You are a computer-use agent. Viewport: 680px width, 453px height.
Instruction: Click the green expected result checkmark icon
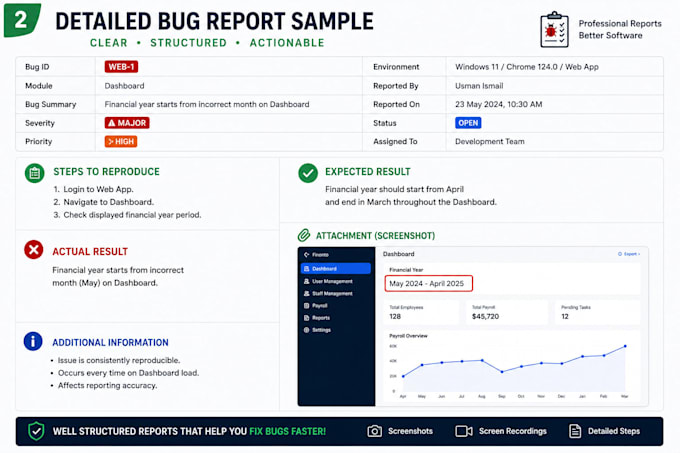point(308,173)
